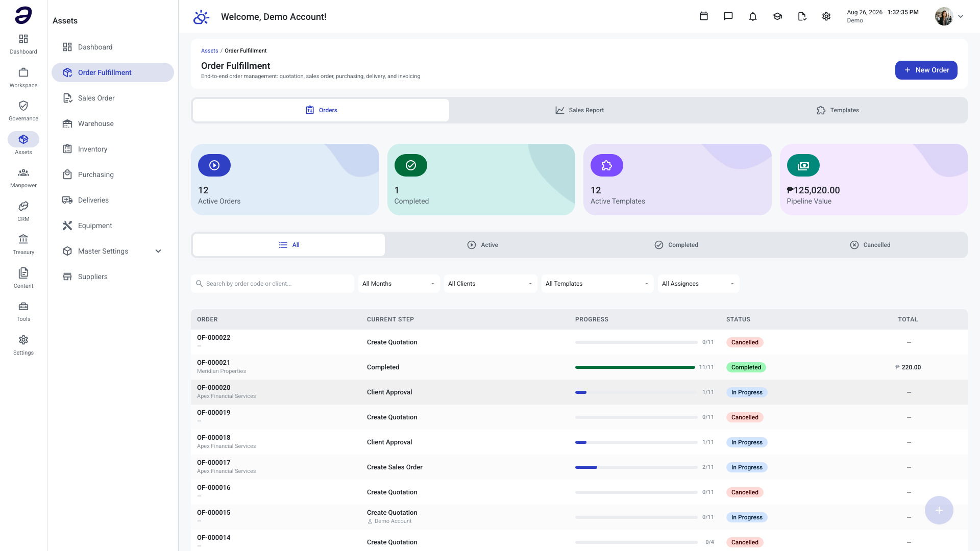Open Dashboard in Assets sidebar
This screenshot has height=551, width=980.
coord(113,47)
